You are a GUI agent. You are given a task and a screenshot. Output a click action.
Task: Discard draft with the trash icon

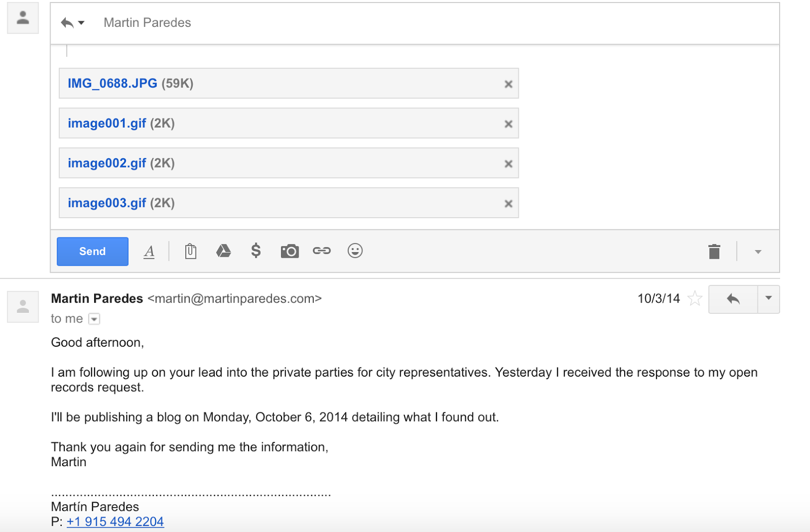tap(714, 252)
